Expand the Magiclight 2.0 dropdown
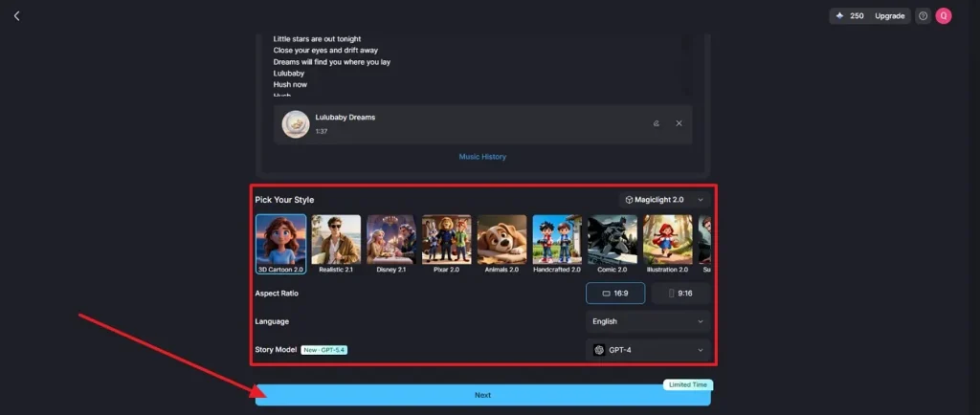Viewport: 980px width, 415px height. (x=664, y=200)
